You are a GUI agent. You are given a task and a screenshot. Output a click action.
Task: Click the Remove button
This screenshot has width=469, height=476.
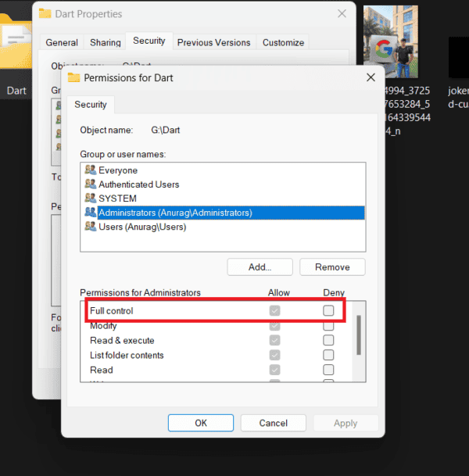332,267
